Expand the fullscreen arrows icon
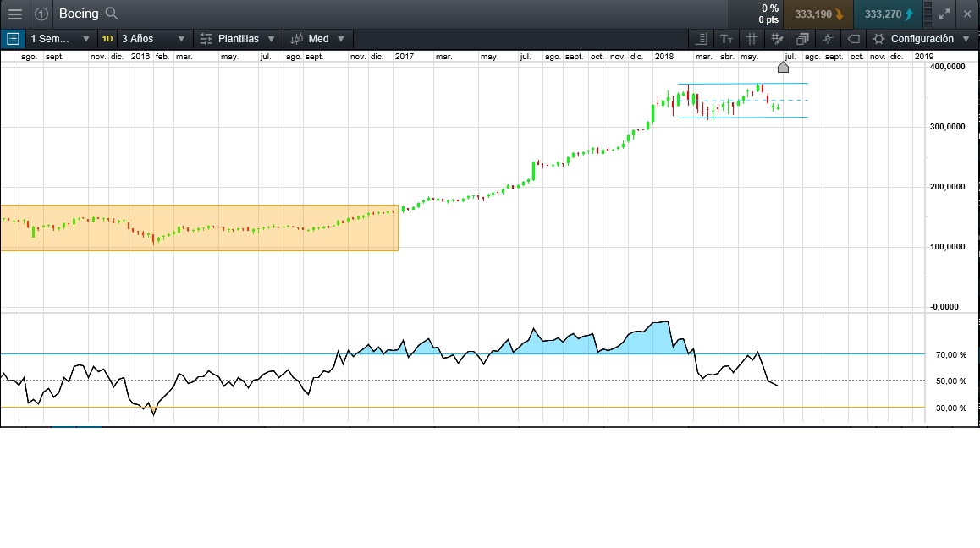Screen dimensions: 980x548 (944, 14)
